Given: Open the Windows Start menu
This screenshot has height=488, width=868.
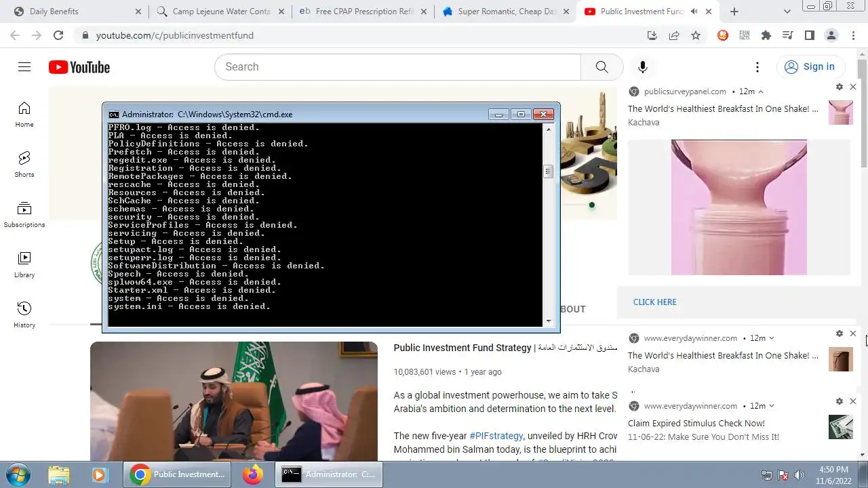Looking at the screenshot, I should (16, 474).
